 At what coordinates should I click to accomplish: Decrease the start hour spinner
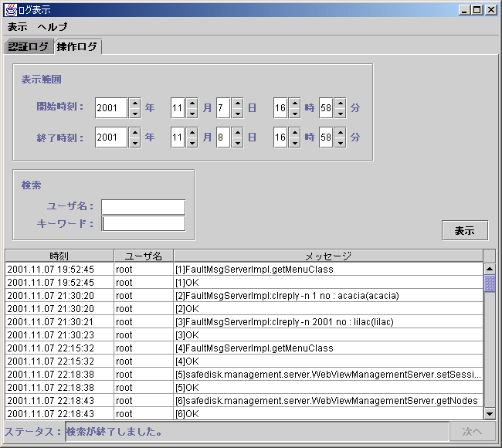(x=294, y=114)
